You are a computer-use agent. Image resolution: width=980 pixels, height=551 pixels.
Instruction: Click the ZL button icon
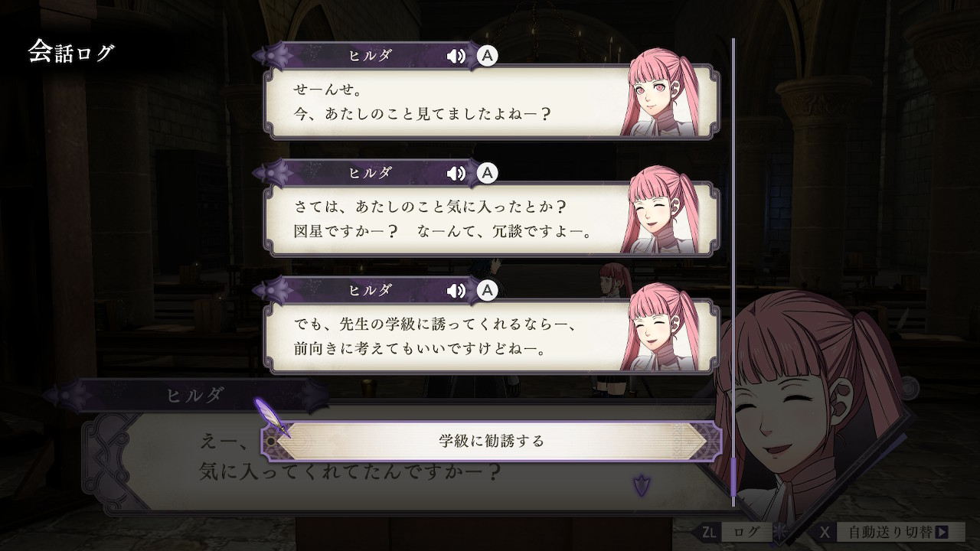coord(710,532)
